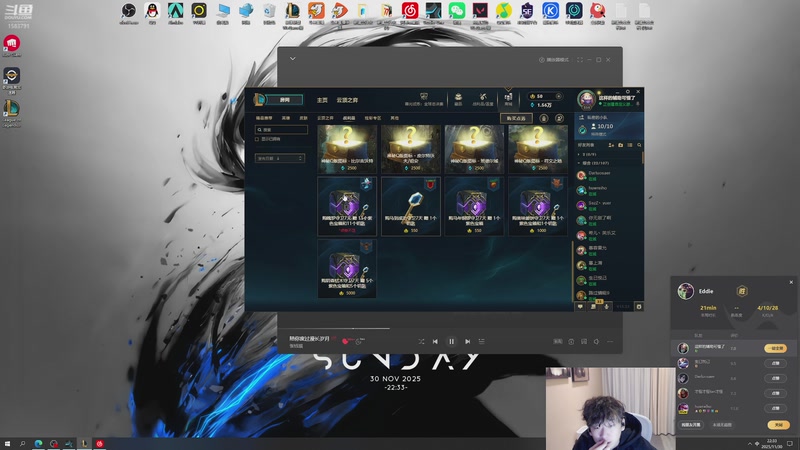Open the loot chest icon in client header

coord(458,97)
